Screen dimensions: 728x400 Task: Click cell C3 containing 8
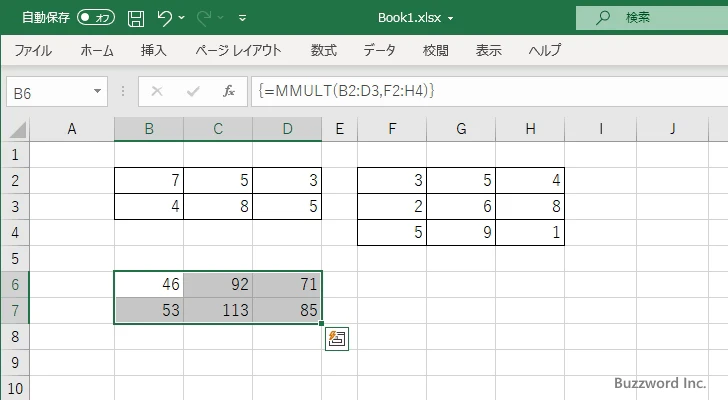point(218,206)
